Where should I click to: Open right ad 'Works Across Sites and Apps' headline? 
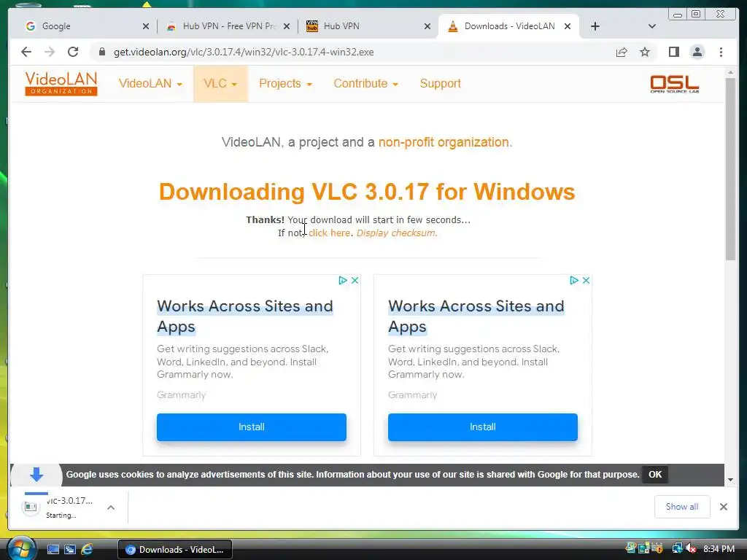coord(476,316)
